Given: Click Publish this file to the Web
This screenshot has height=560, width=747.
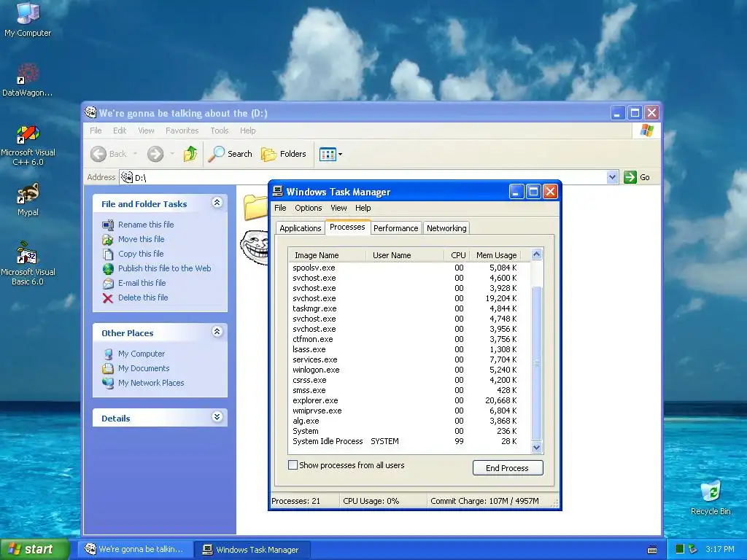Looking at the screenshot, I should coord(164,268).
